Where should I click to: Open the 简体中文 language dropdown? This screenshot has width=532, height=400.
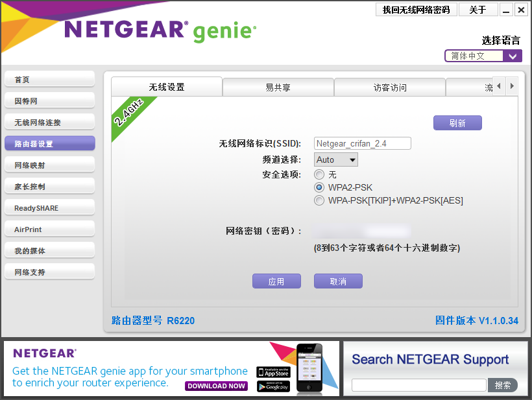point(483,56)
